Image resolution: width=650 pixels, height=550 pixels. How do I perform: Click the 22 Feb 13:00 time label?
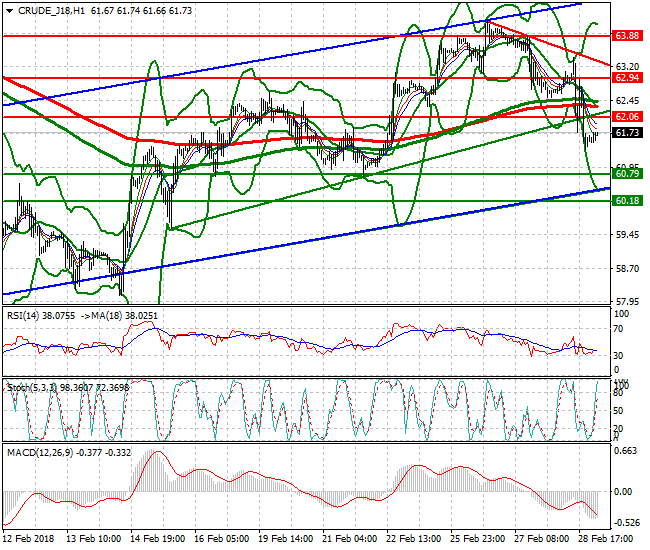click(414, 539)
